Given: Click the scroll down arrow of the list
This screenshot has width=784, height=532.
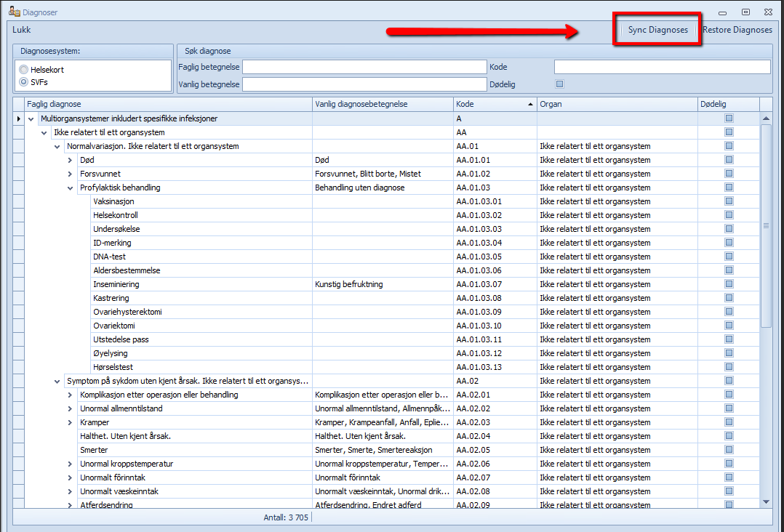Looking at the screenshot, I should click(x=766, y=501).
